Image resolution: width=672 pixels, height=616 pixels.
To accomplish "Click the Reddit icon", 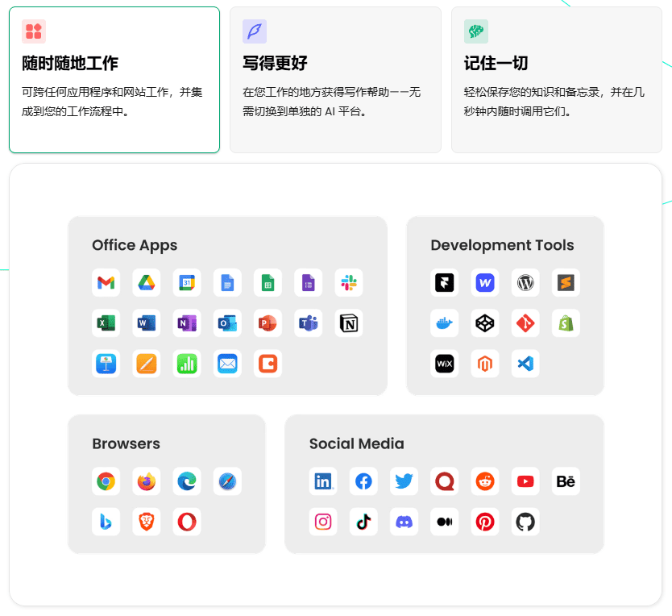I will tap(485, 481).
